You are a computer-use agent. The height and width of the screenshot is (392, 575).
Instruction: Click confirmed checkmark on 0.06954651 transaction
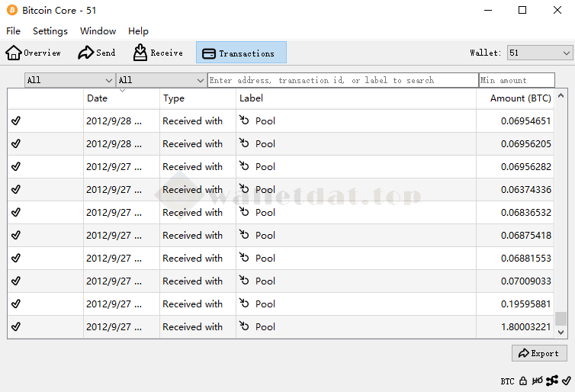pos(16,121)
